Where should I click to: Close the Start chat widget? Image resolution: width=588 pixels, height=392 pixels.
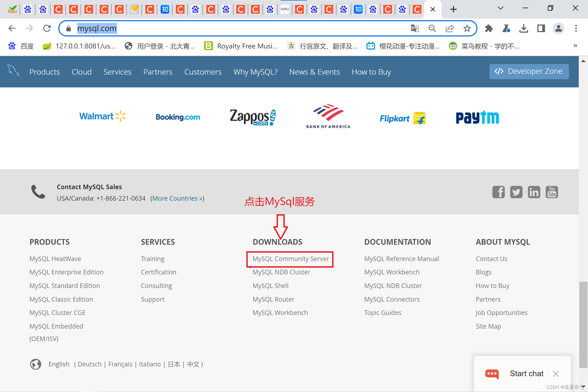[556, 374]
